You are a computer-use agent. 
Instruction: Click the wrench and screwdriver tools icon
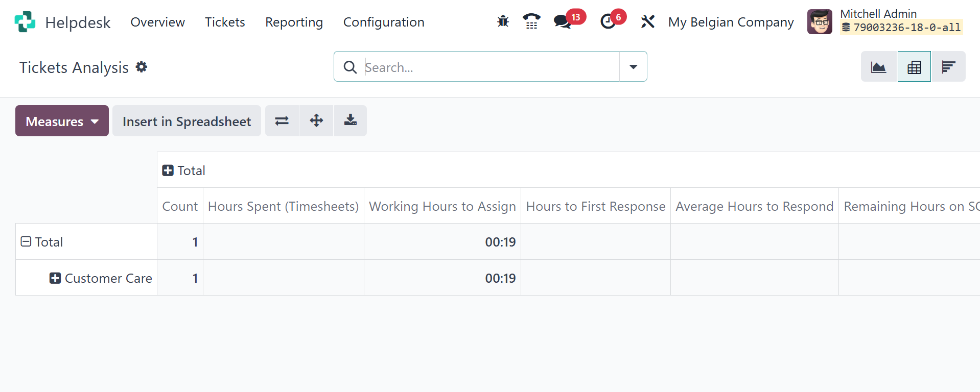647,21
